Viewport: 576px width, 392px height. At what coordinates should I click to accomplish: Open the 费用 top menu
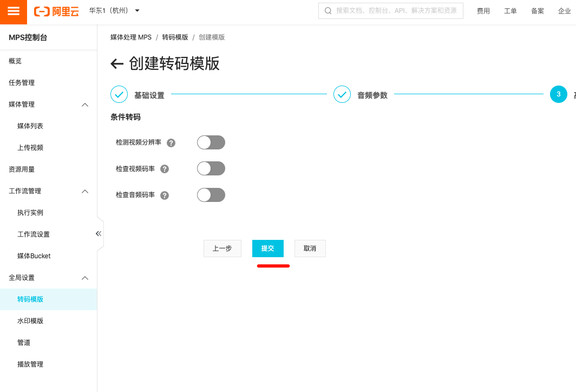click(483, 11)
